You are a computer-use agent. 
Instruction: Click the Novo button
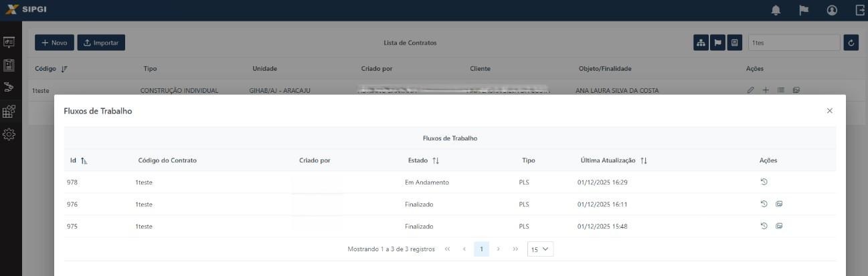click(54, 43)
